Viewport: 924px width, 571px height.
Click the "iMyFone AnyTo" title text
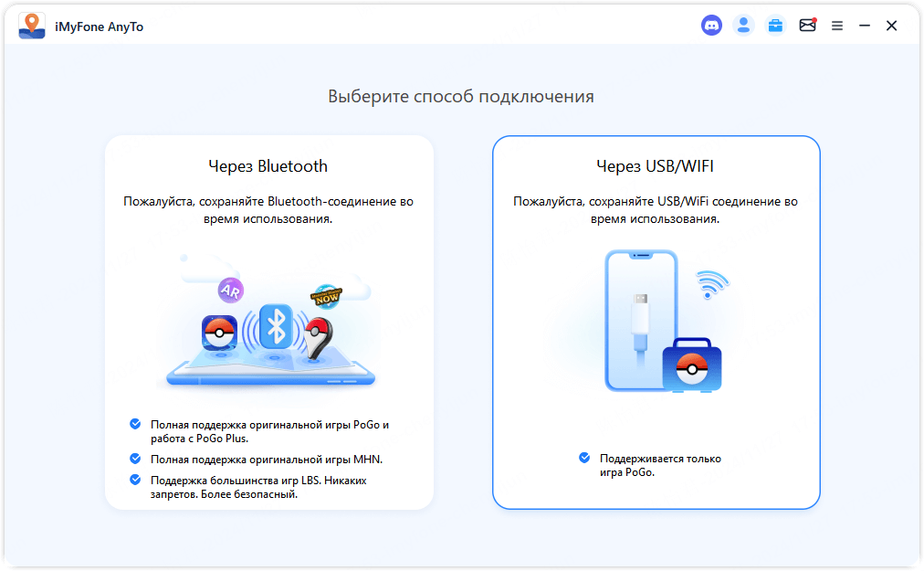pyautogui.click(x=99, y=26)
